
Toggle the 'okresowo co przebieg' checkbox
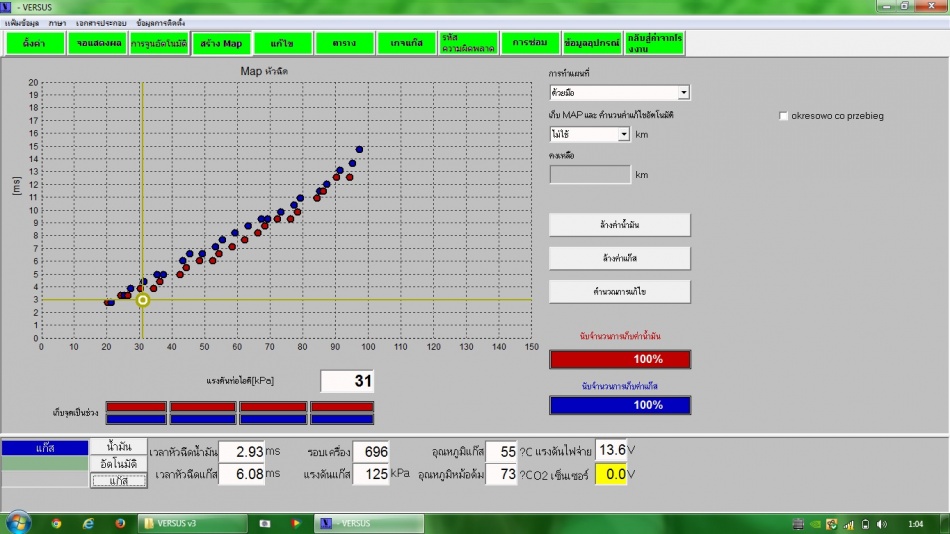[783, 116]
